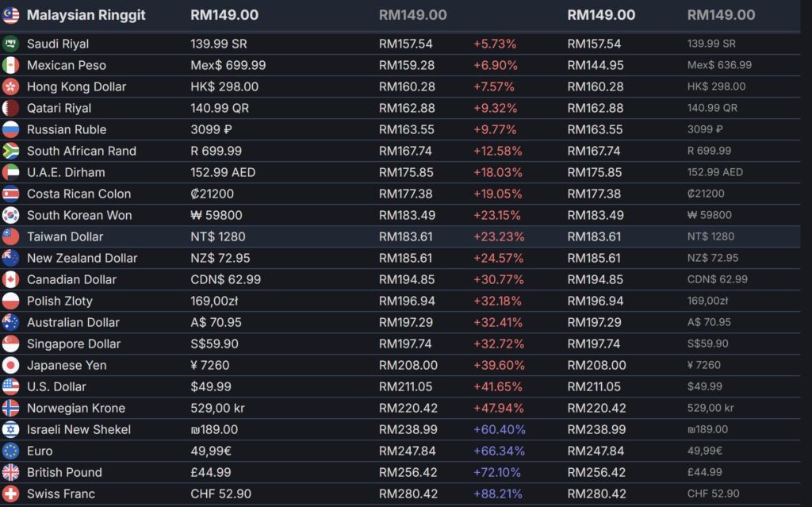812x507 pixels.
Task: Click the Canadian flag icon
Action: pyautogui.click(x=10, y=279)
